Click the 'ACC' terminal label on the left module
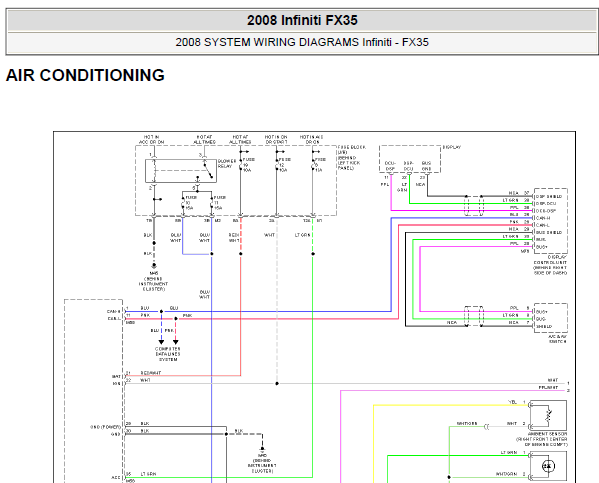Screen dimensions: 599x483 (x=116, y=478)
